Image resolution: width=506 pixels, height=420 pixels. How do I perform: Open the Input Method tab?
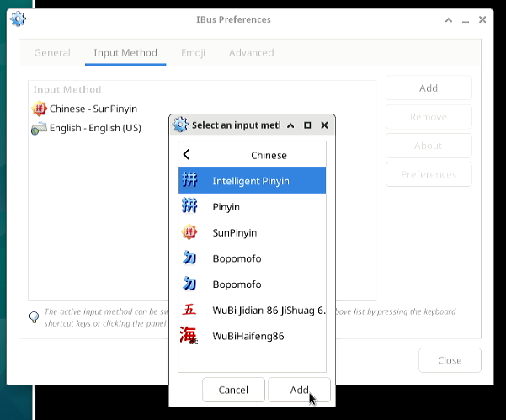click(125, 52)
